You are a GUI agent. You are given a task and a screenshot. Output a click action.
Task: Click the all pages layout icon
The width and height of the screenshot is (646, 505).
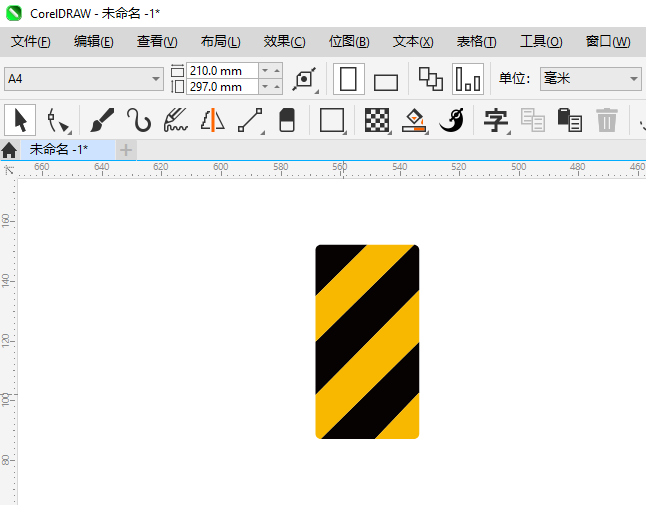tap(431, 79)
